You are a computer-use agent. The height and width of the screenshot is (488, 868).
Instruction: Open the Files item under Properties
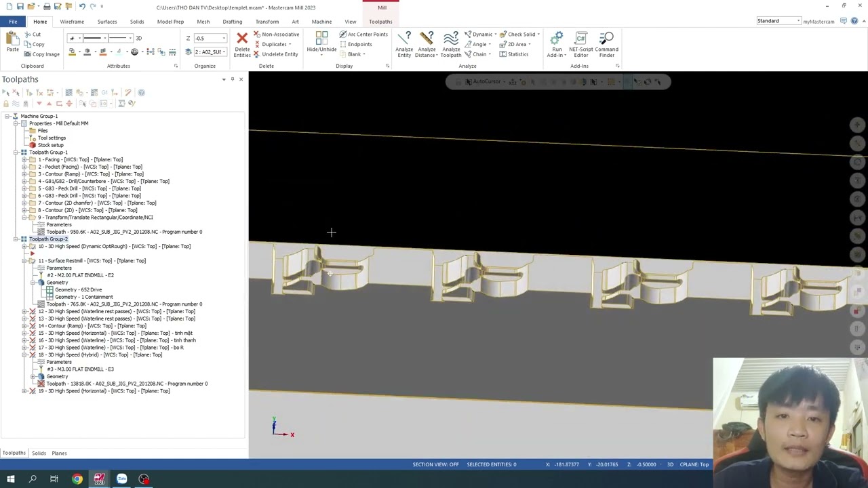point(42,130)
